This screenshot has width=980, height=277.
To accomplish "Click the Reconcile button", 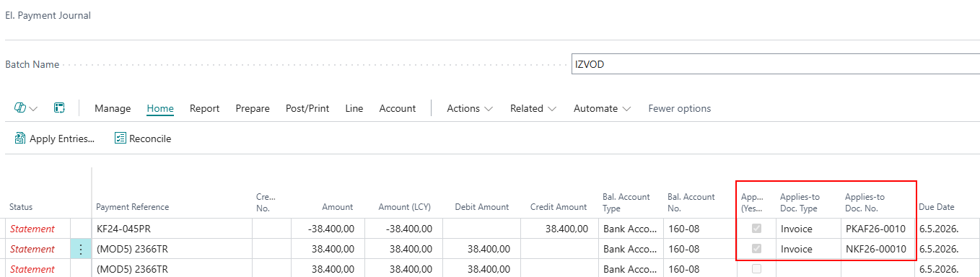I will click(143, 138).
